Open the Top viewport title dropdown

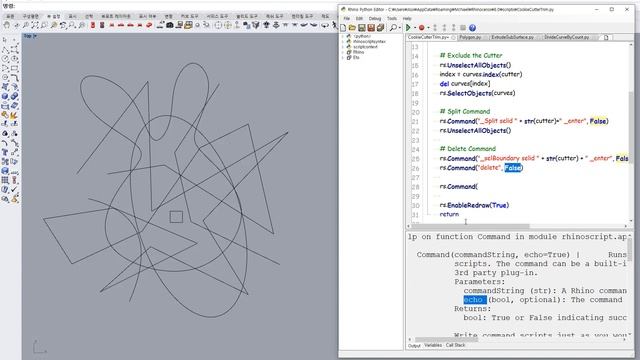tap(35, 36)
